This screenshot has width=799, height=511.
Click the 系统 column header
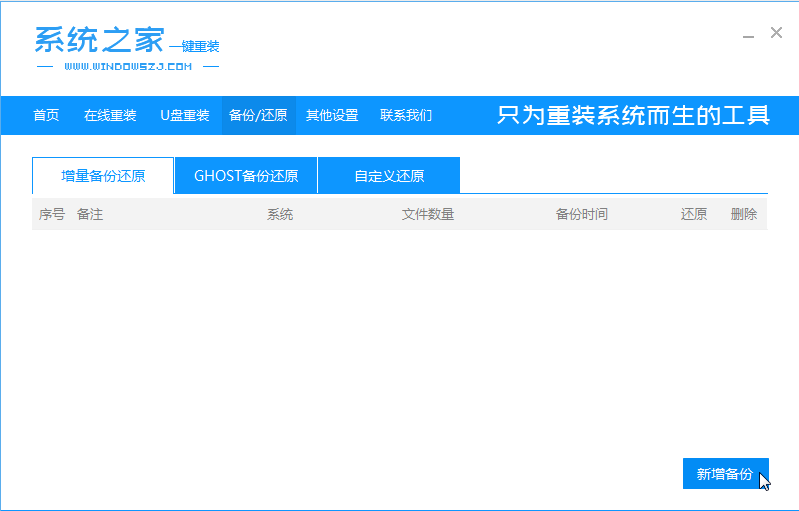[x=280, y=214]
